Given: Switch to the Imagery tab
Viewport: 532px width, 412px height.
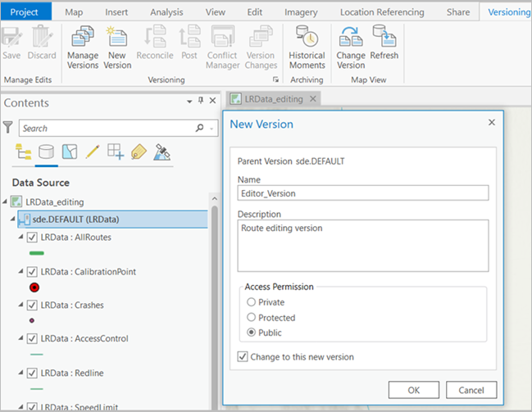Looking at the screenshot, I should tap(301, 12).
